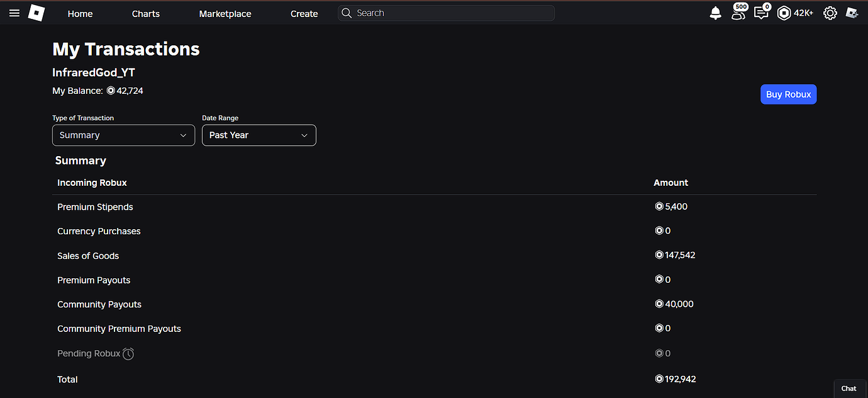This screenshot has width=868, height=398.
Task: Click Robux icon in Premium Stipends row
Action: (659, 207)
